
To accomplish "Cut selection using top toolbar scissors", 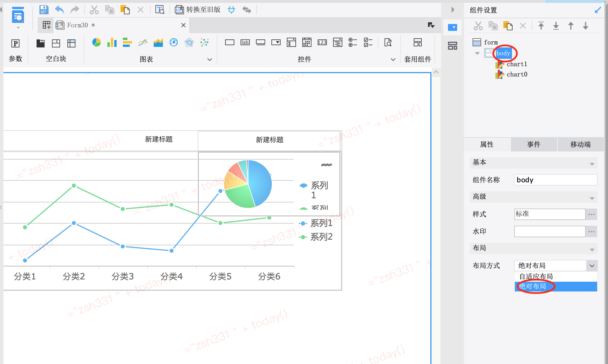I will pos(94,10).
